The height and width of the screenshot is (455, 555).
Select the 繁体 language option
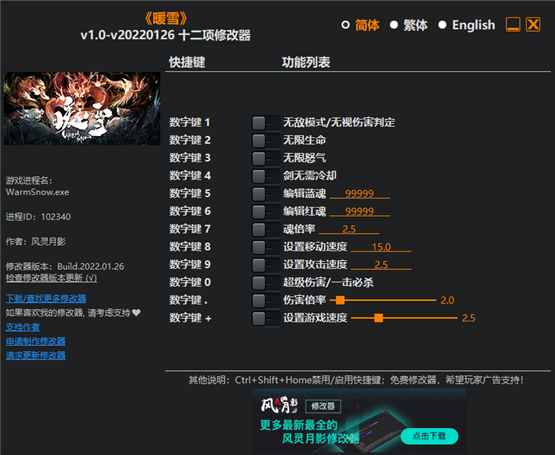pyautogui.click(x=409, y=25)
